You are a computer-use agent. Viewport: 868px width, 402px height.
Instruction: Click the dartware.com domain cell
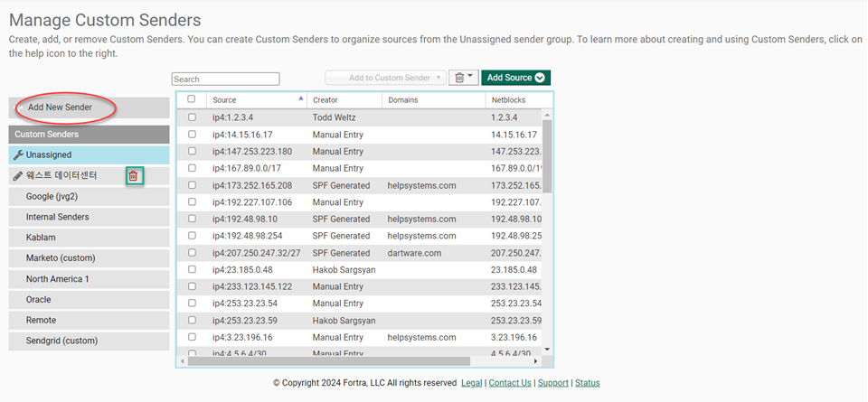(x=414, y=253)
